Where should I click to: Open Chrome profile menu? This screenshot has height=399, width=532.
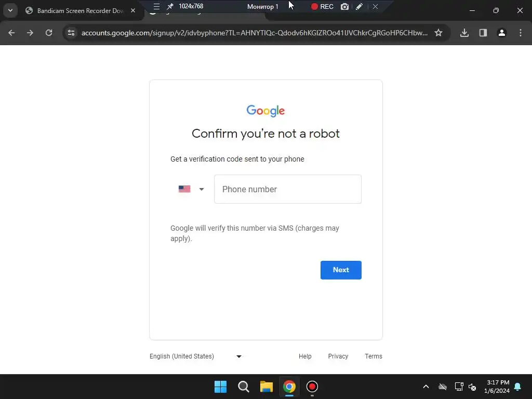pos(501,33)
